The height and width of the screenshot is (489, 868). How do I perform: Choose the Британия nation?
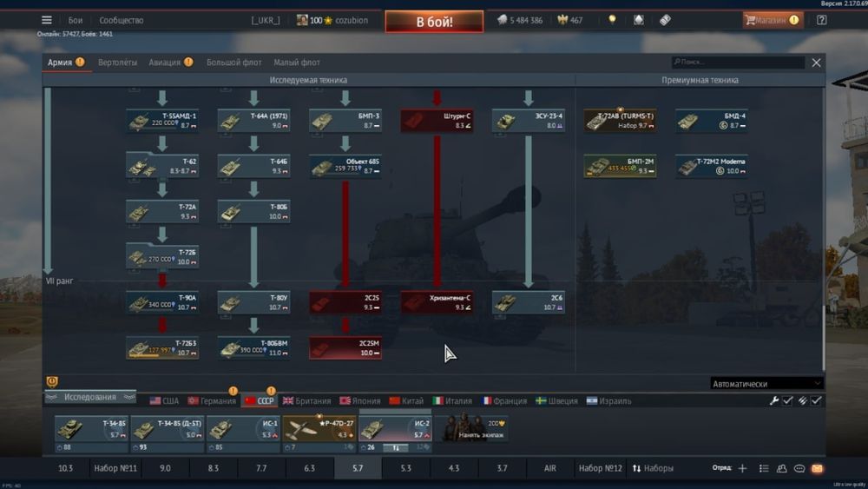[x=306, y=400]
